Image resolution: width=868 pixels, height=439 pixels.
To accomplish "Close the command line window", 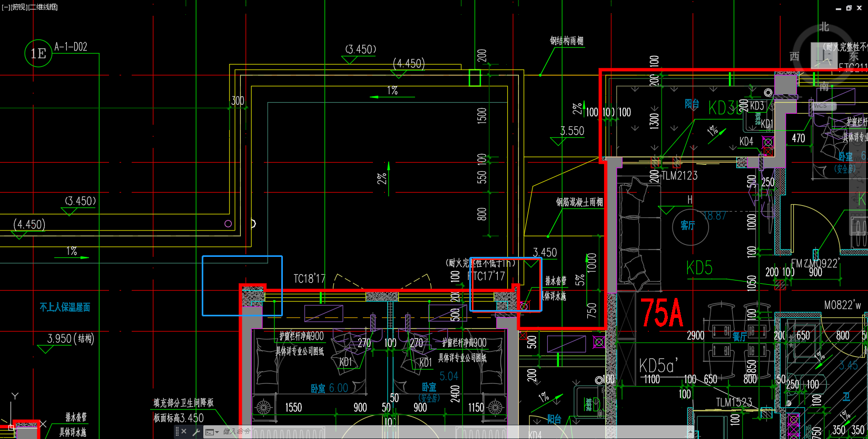I will [x=184, y=432].
